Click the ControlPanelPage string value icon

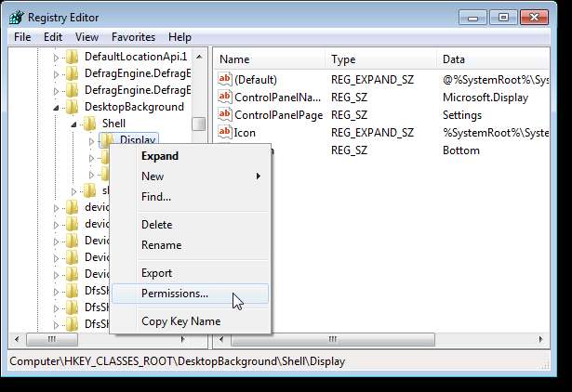[225, 114]
